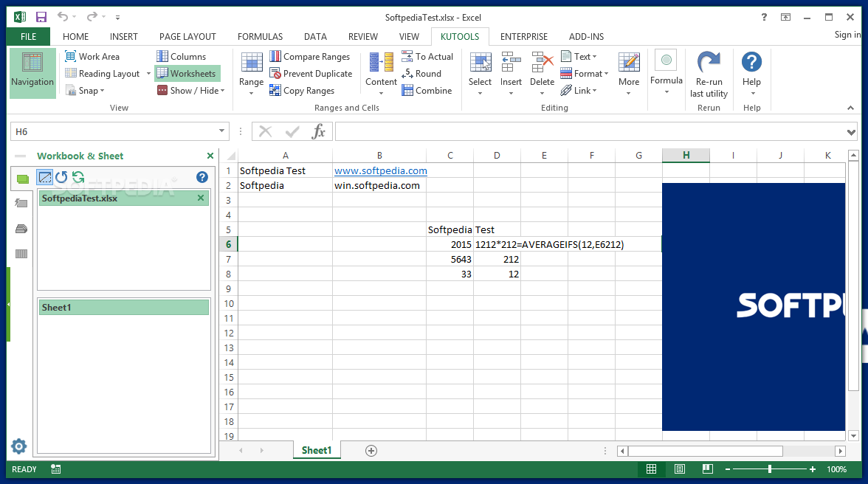Close the Workbook & Sheet pane
This screenshot has height=484, width=868.
210,156
